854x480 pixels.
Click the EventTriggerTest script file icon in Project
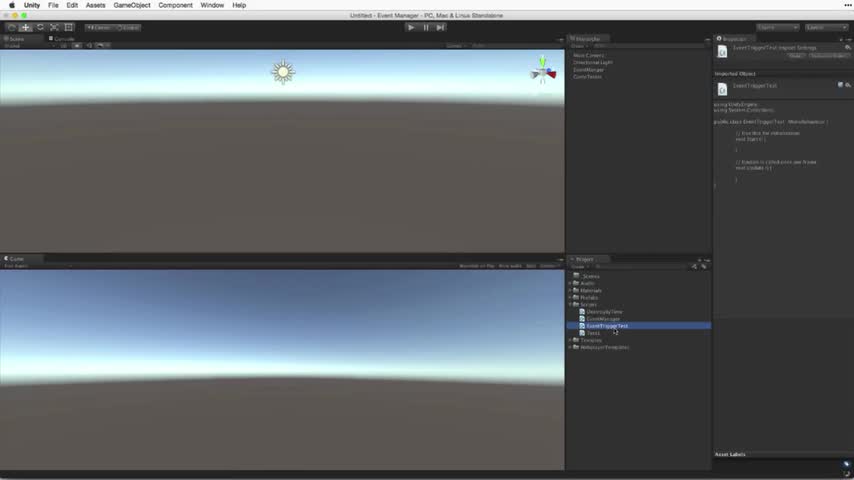click(x=582, y=326)
